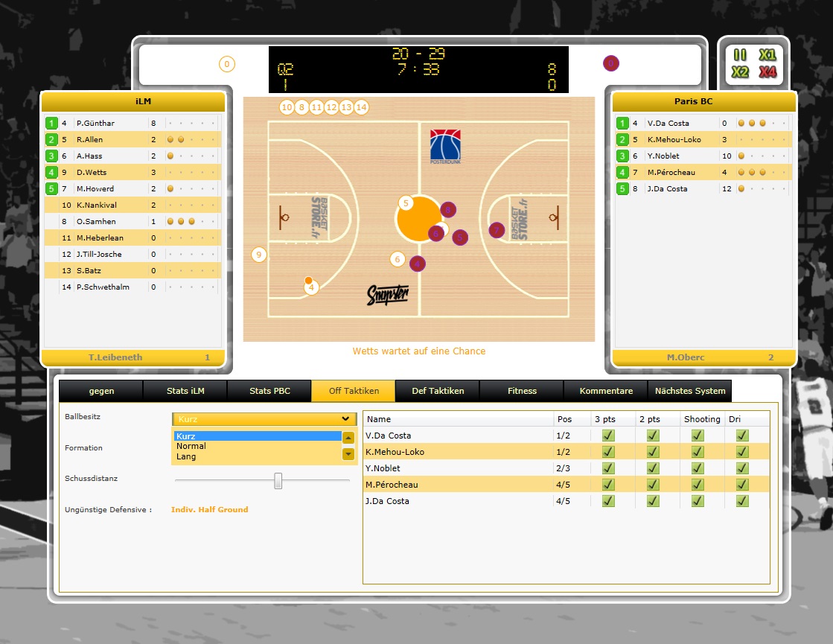
Task: Click maroon player 7 marker on court
Action: [497, 231]
